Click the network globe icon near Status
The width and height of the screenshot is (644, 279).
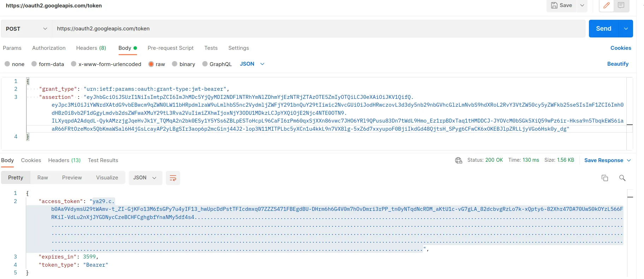click(459, 160)
